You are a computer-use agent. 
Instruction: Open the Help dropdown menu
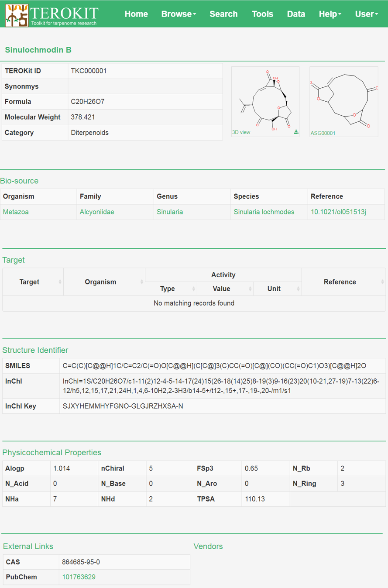[330, 14]
